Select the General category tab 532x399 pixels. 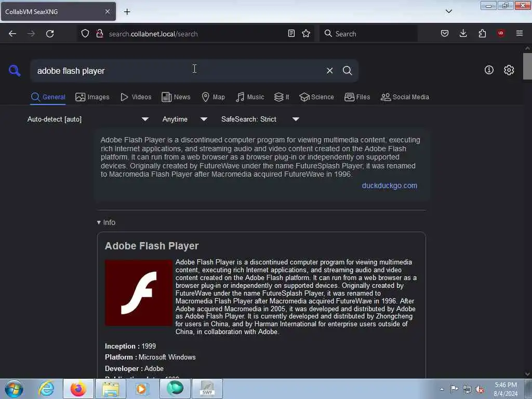48,97
